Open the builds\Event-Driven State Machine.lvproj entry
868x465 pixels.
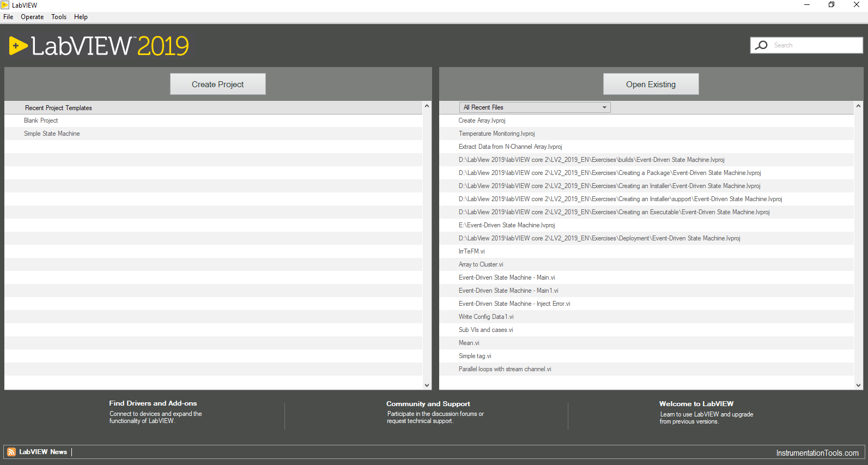592,160
